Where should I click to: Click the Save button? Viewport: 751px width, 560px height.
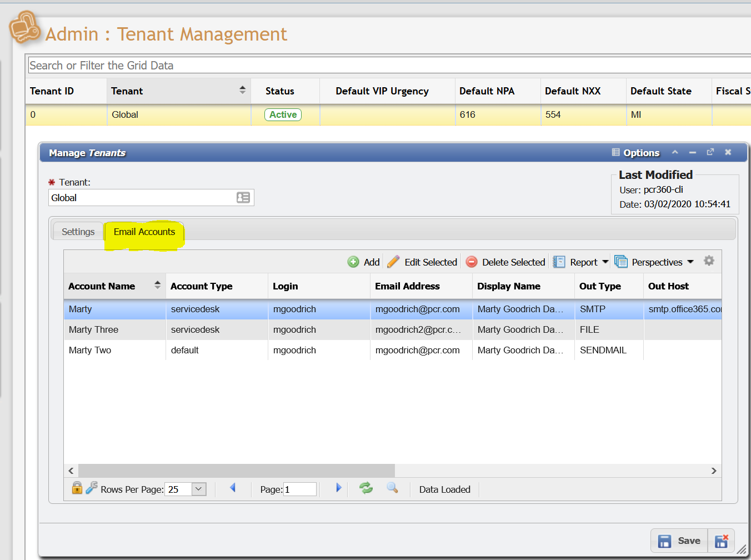pos(679,541)
